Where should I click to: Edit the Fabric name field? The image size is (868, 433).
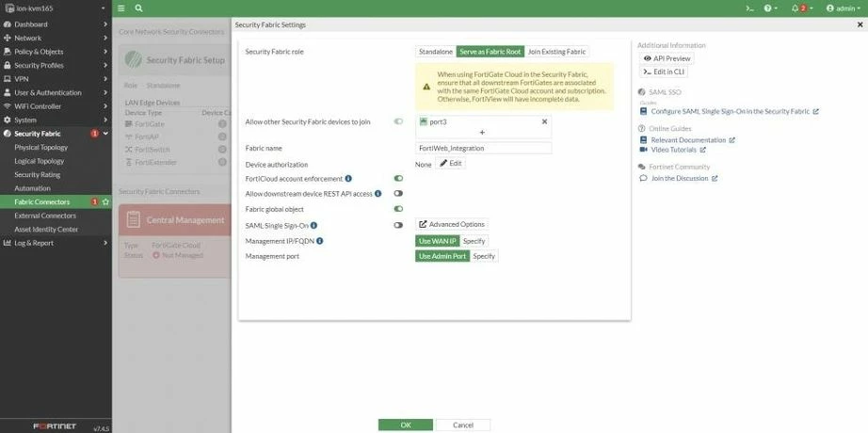(483, 148)
